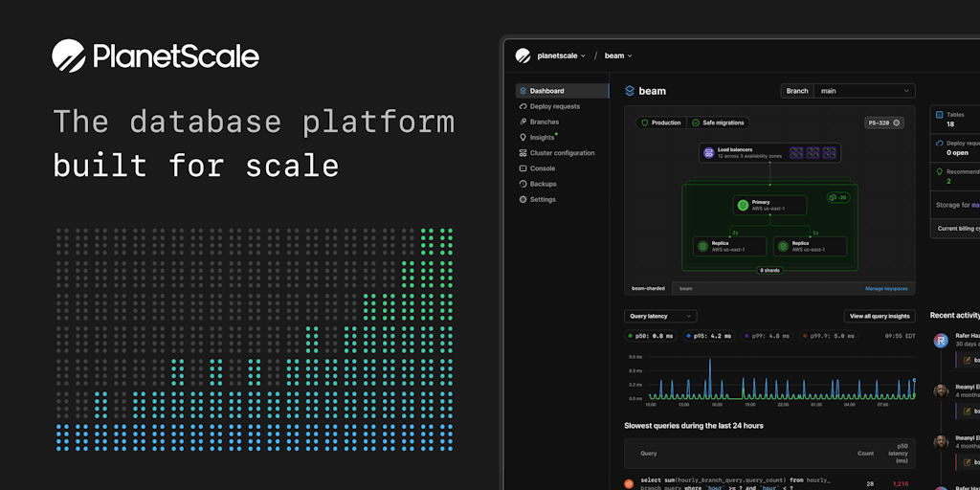
Task: Click the Recommendations value 2
Action: pyautogui.click(x=948, y=181)
